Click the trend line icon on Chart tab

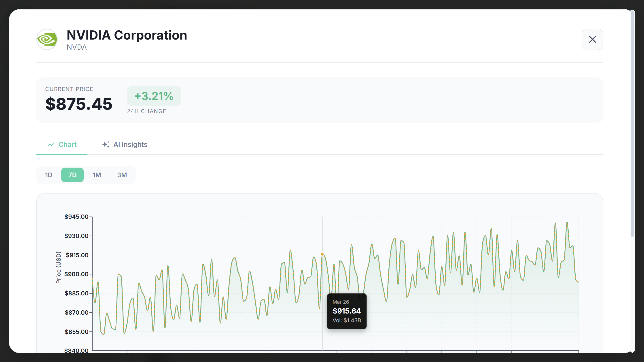point(51,144)
